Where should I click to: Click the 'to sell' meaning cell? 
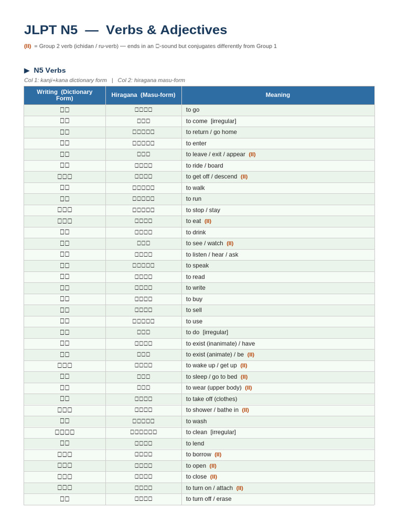pos(278,310)
